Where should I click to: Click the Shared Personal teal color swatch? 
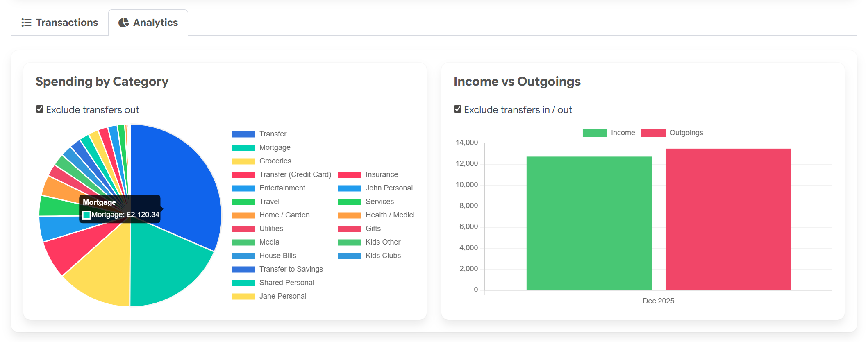click(x=243, y=282)
